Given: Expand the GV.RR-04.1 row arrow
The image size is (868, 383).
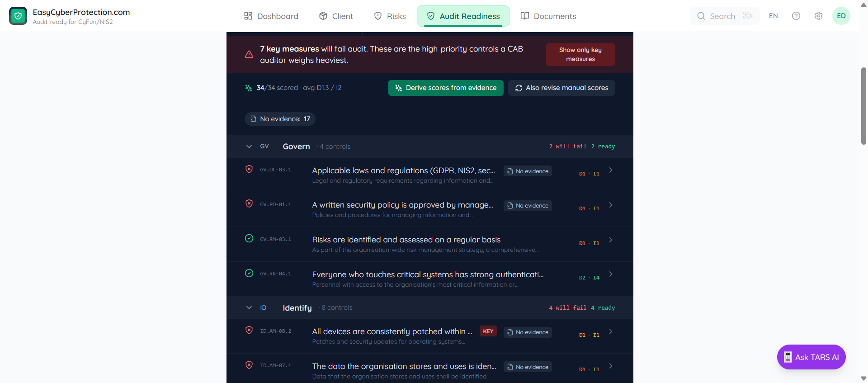Looking at the screenshot, I should [611, 274].
